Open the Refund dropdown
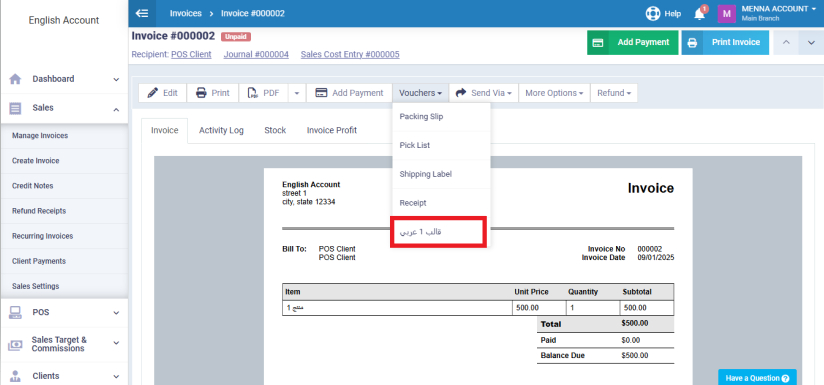 pyautogui.click(x=614, y=93)
